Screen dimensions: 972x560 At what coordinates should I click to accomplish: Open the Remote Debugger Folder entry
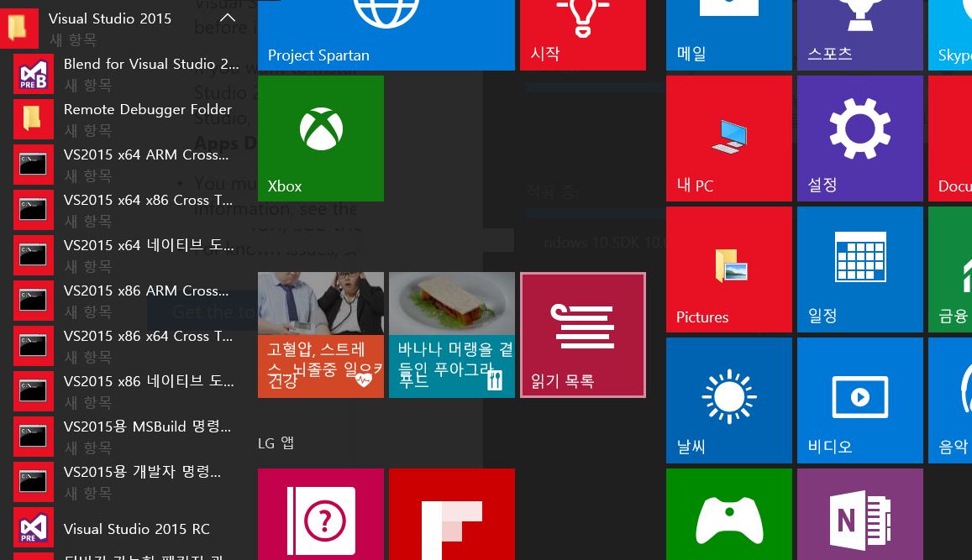(129, 119)
